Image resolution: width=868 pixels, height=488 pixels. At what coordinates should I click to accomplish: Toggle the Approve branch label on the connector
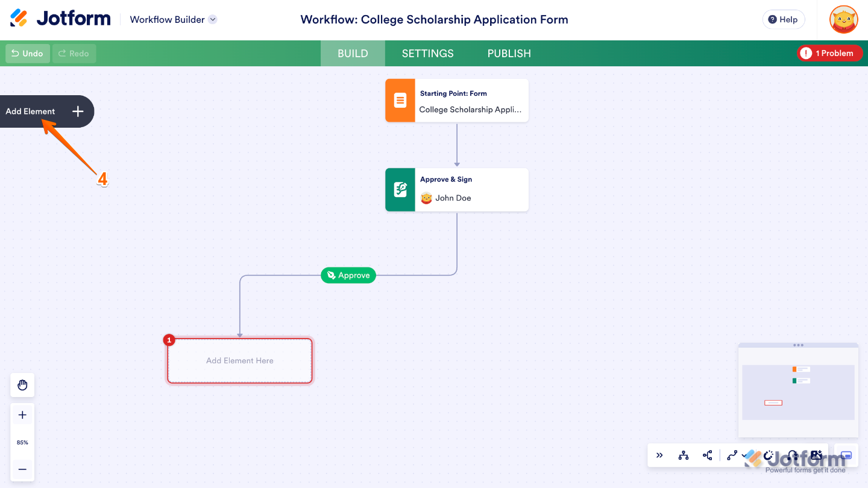point(348,275)
